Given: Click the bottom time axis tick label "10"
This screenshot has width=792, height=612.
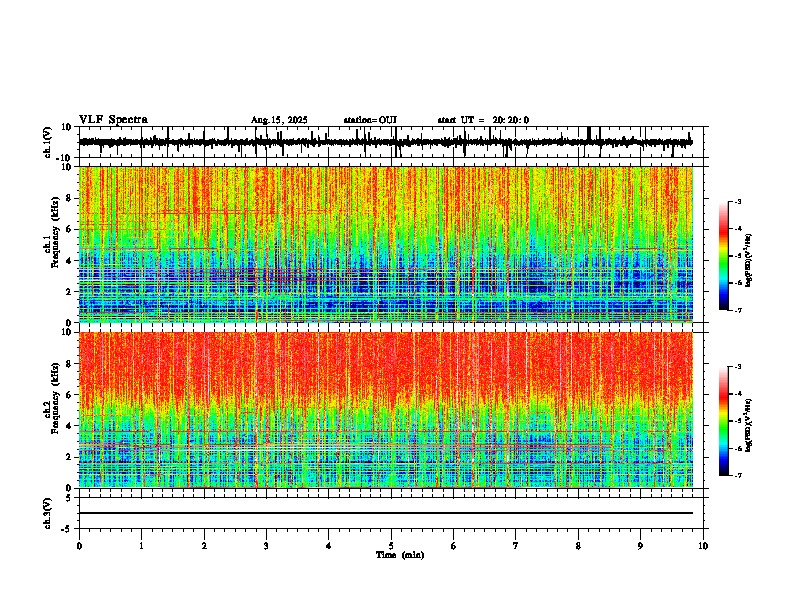Looking at the screenshot, I should pos(703,546).
